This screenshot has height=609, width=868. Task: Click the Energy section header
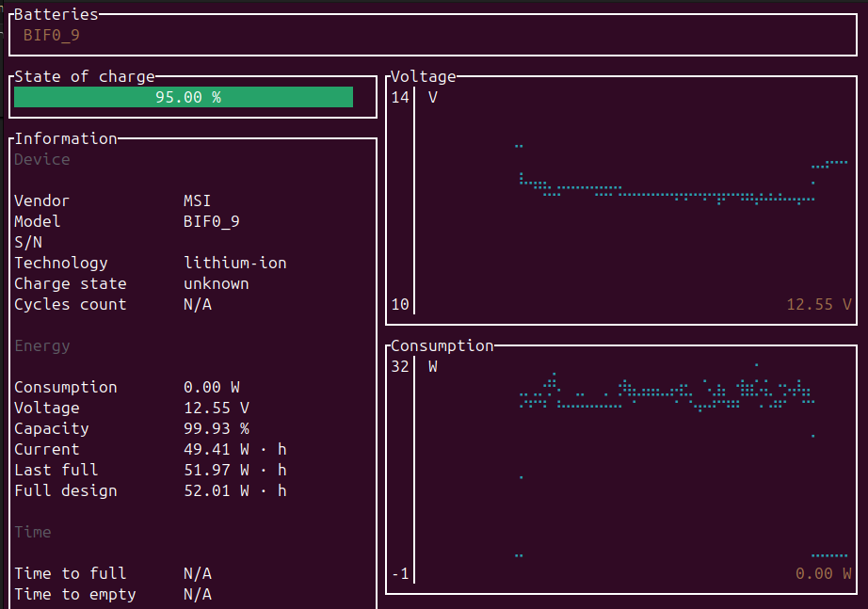(42, 346)
